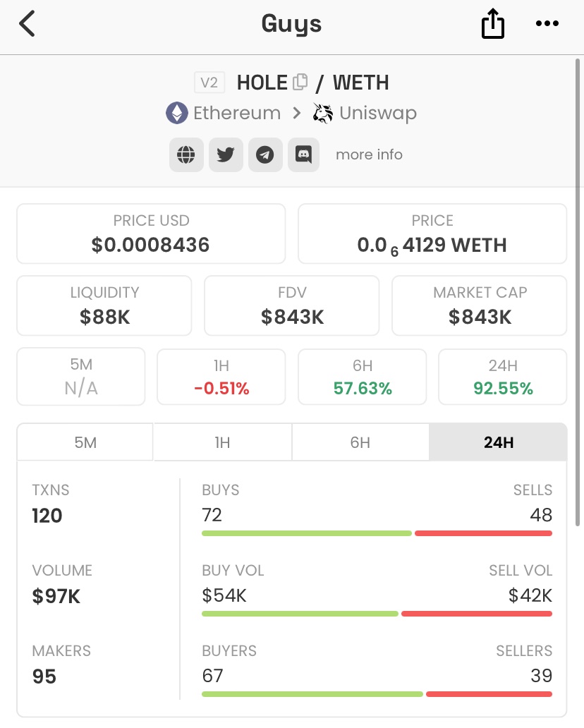Click the SELL VOL value $42K
Viewport: 584px width, 728px height.
(530, 595)
